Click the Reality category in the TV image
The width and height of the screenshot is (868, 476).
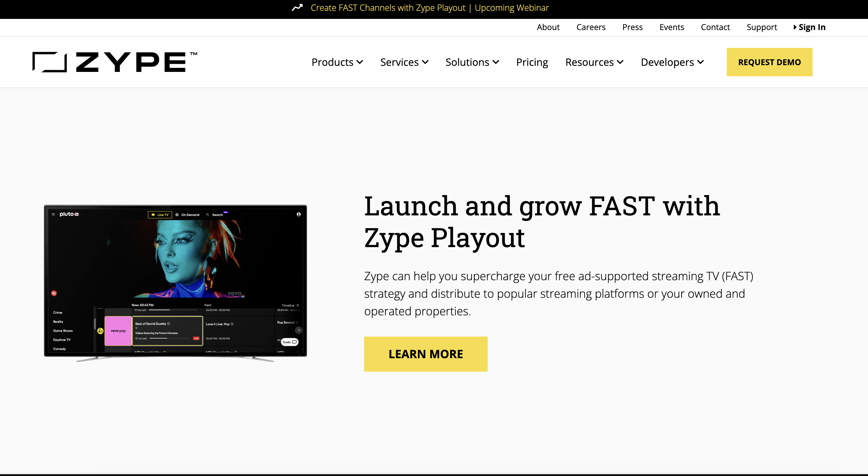click(58, 322)
